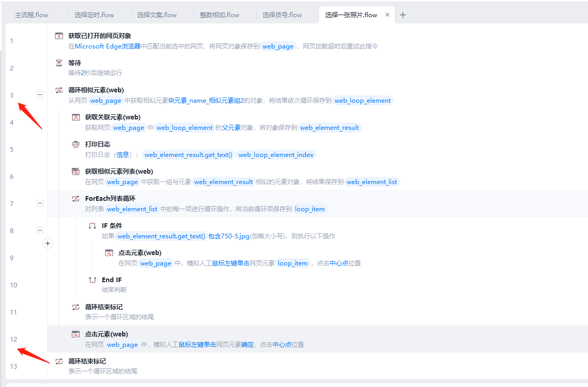
Task: Select the 点击元素(web) step on line 12
Action: 107,334
